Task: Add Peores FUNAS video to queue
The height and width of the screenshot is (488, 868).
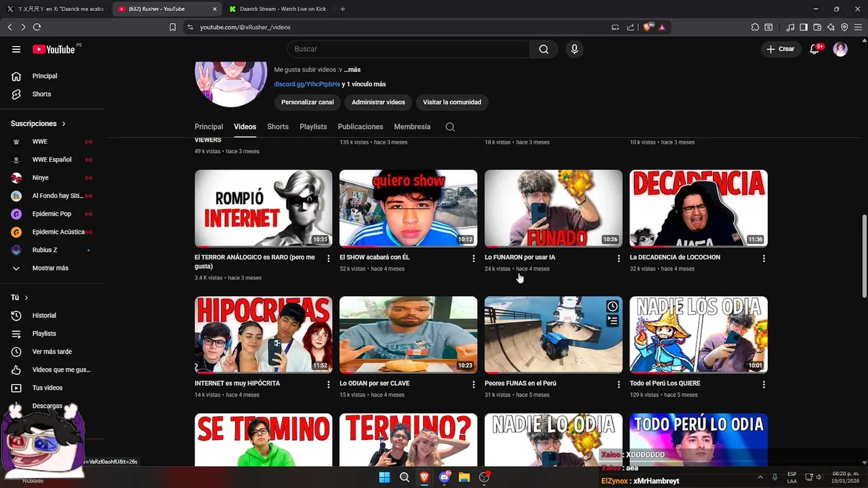Action: click(613, 321)
